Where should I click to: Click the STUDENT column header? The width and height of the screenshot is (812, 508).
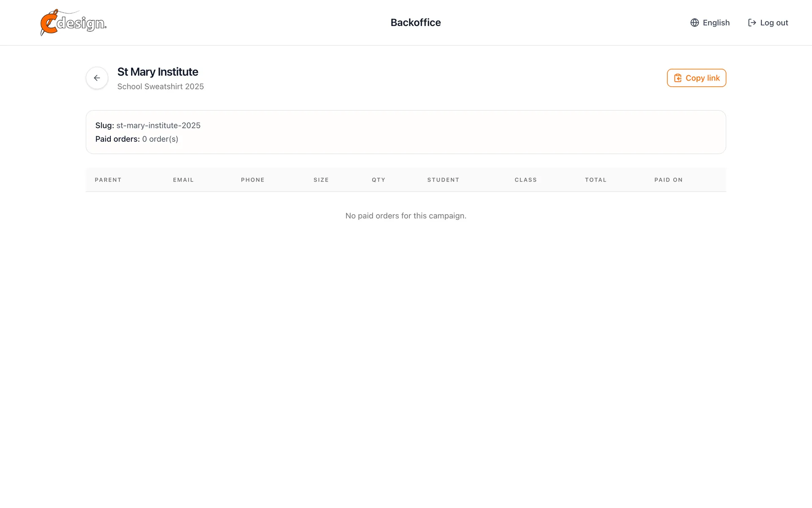tap(443, 180)
